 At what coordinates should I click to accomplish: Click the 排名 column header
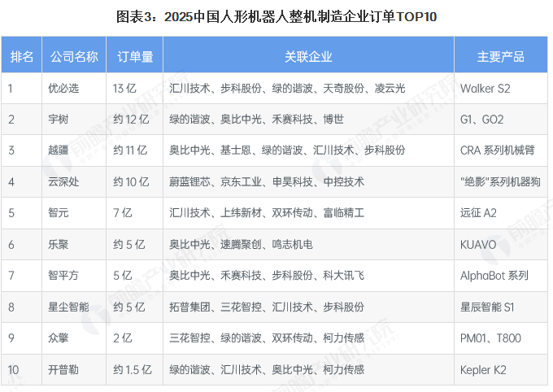pyautogui.click(x=21, y=56)
